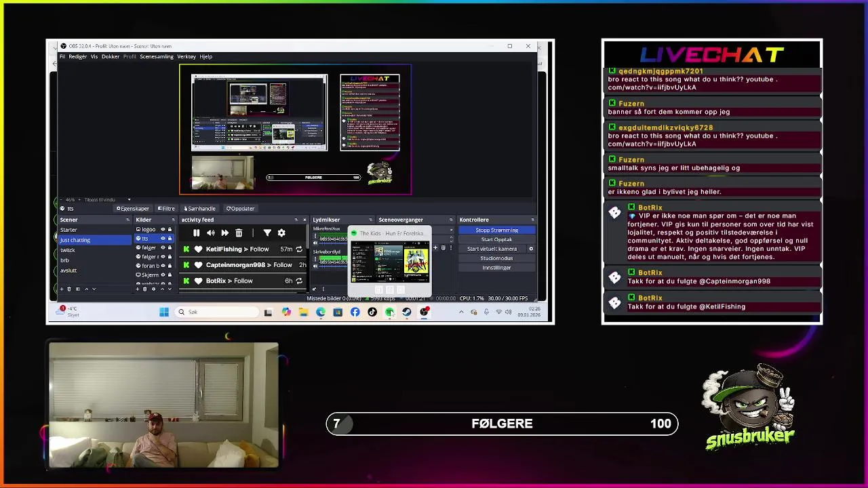The image size is (868, 488).
Task: Open Steam from the Windows taskbar
Action: point(407,312)
